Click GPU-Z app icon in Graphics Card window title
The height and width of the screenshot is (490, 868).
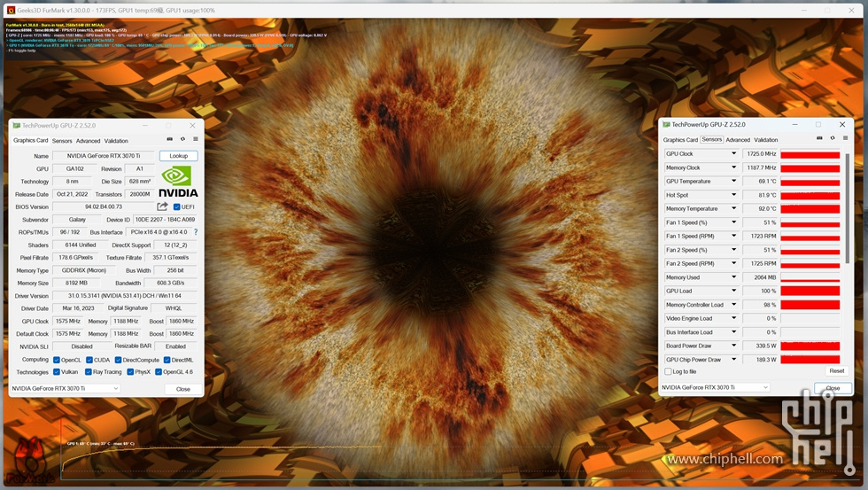coord(17,126)
